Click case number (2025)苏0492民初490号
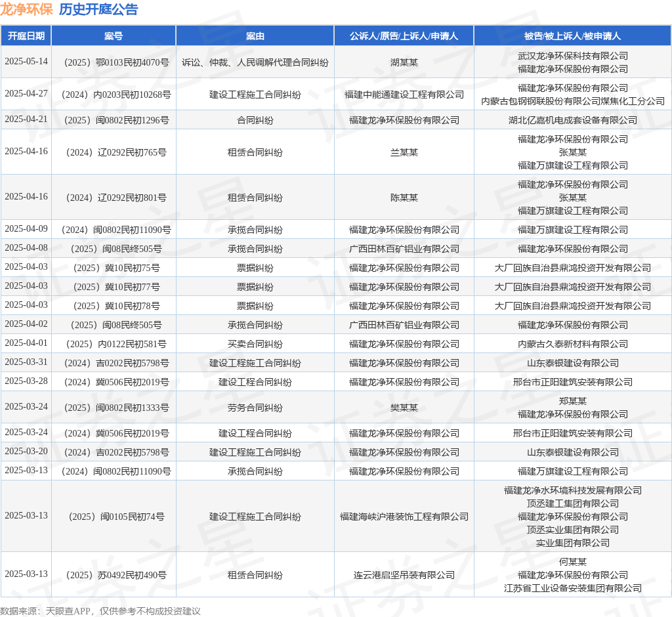Screen dimensions: 672x617 [x=116, y=576]
